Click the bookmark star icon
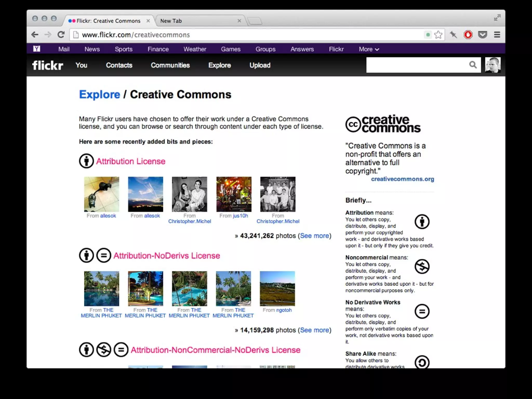This screenshot has height=399, width=532. pos(438,35)
